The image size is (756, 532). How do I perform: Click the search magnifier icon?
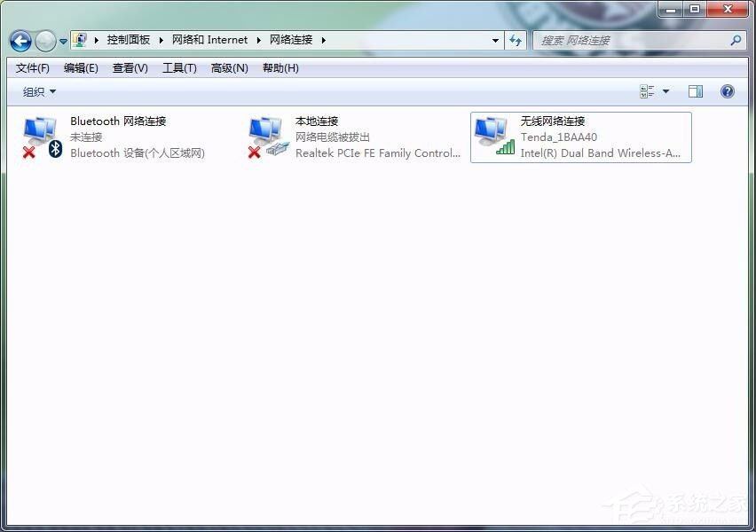[736, 41]
